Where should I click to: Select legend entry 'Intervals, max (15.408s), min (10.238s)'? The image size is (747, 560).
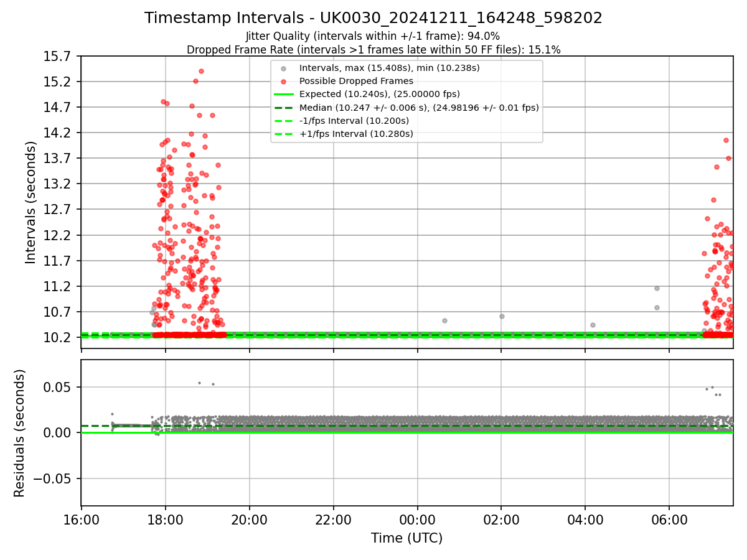click(389, 68)
